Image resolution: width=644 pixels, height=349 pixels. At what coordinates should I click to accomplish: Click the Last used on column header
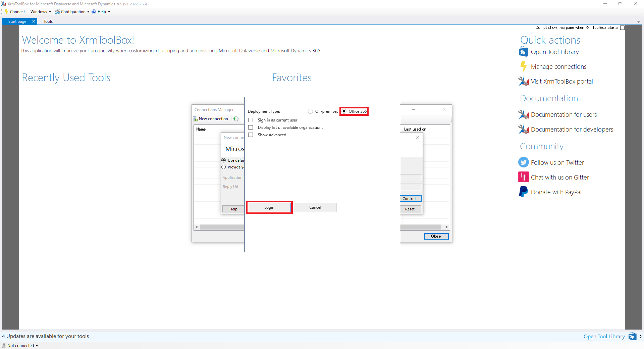click(415, 129)
